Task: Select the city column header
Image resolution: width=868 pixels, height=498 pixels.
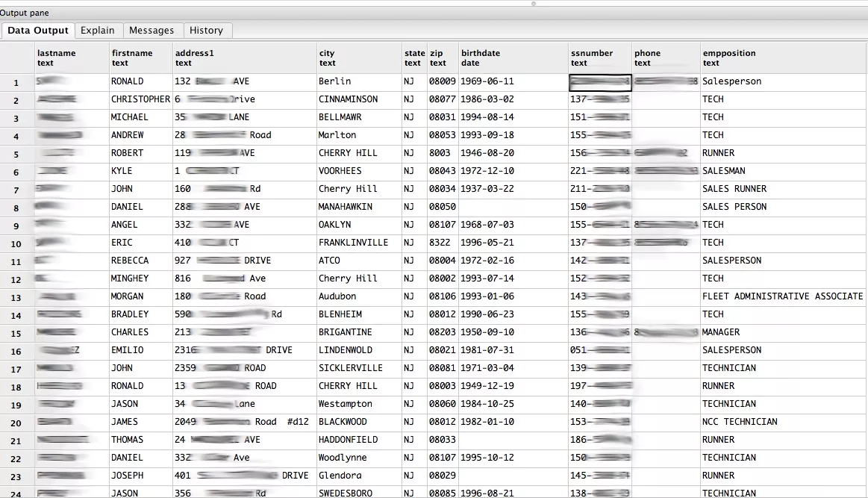Action: point(359,57)
